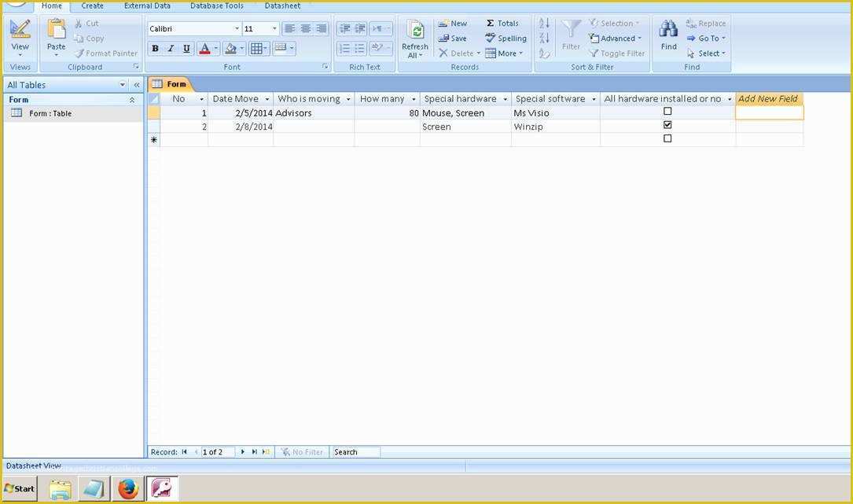Open the font name dropdown
Screen dimensions: 853x504
[x=237, y=29]
